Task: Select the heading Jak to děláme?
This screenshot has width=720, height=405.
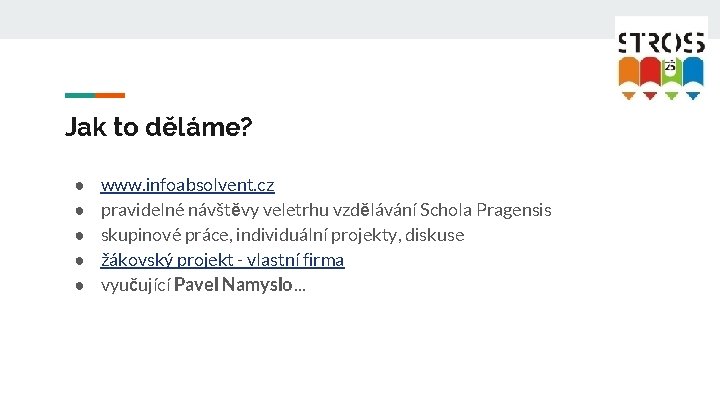Action: click(x=159, y=128)
